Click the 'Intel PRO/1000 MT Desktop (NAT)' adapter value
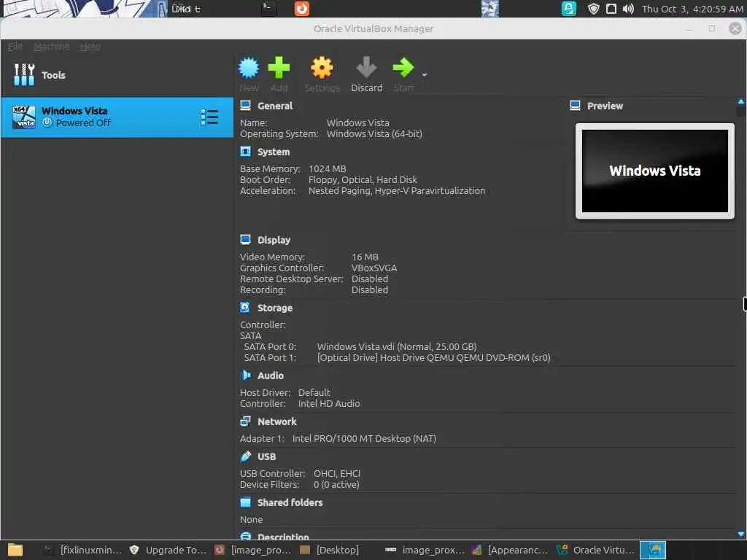This screenshot has width=747, height=560. tap(364, 438)
